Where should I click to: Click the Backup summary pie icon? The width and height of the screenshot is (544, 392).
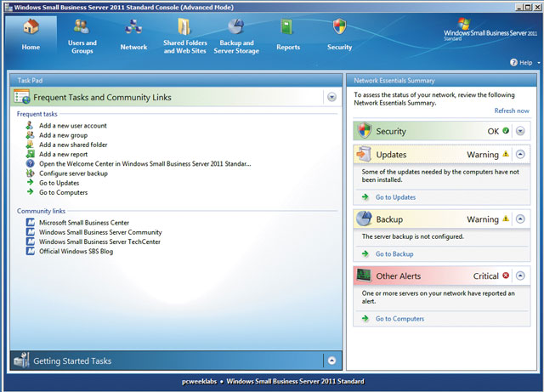click(x=364, y=219)
